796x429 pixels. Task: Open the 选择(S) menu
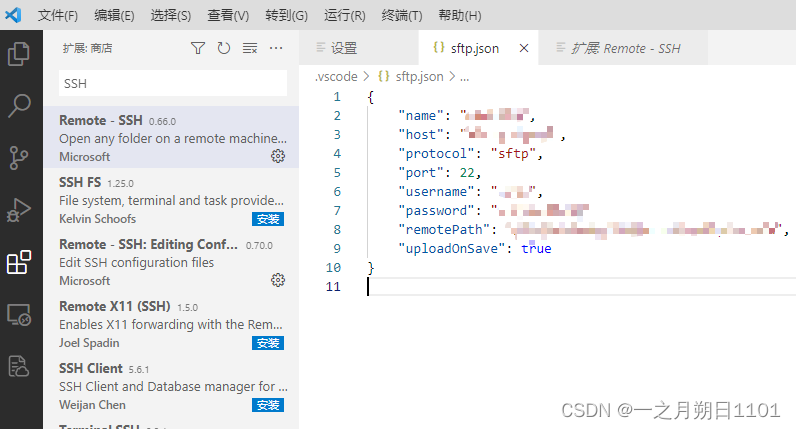tap(171, 15)
